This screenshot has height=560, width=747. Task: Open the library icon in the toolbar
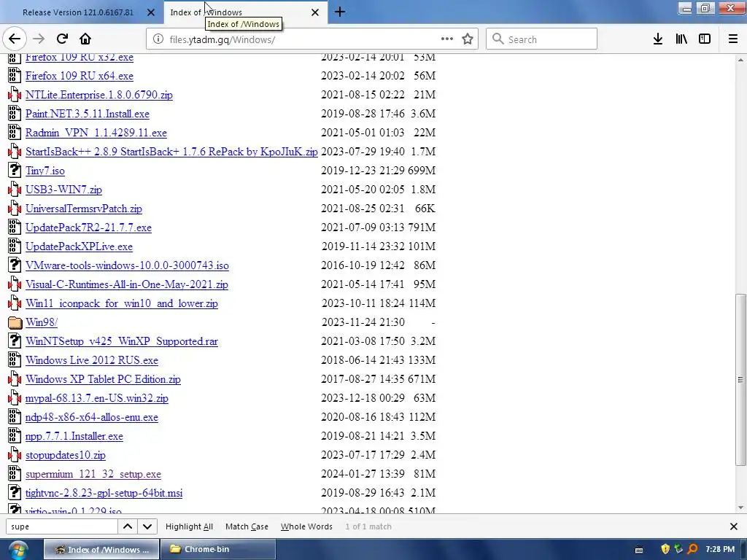point(681,39)
